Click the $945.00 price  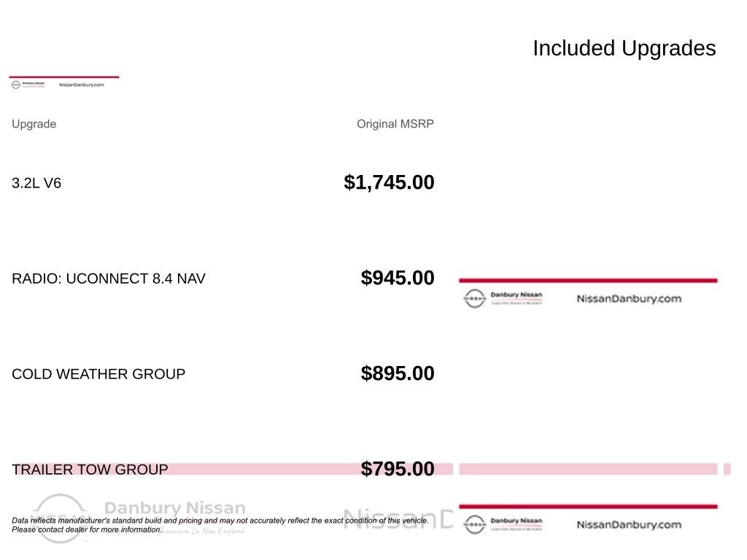(398, 278)
